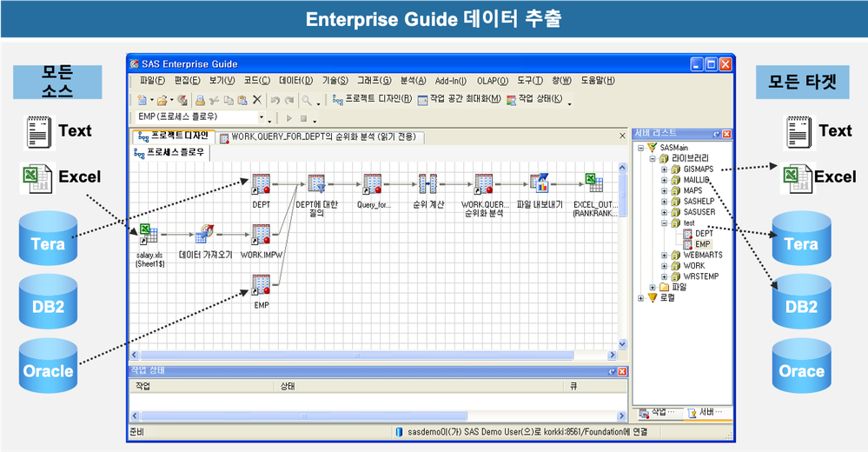
Task: Click the process flow vertical scroll down arrow
Action: (x=622, y=344)
